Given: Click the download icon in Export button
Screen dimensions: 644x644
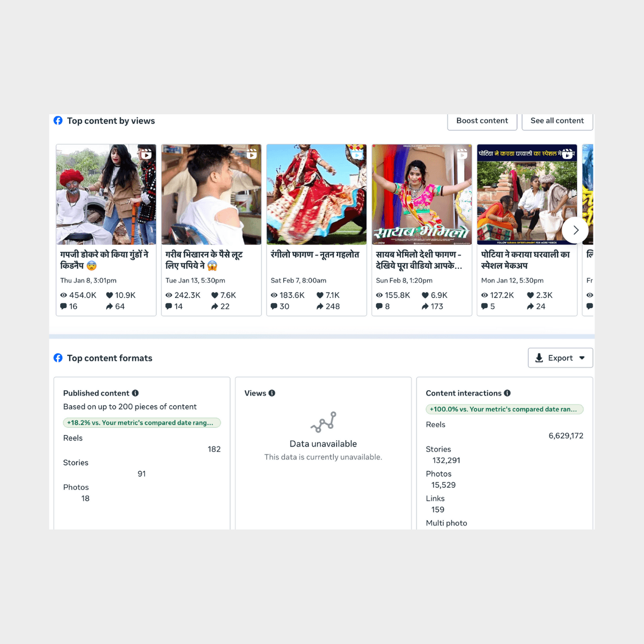Looking at the screenshot, I should [x=539, y=358].
